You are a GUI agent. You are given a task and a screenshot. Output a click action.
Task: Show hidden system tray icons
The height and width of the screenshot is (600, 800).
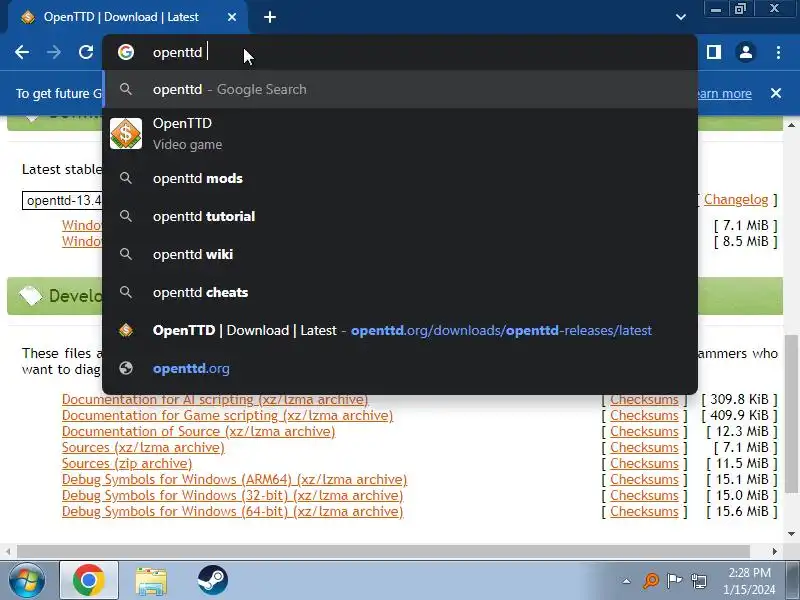coord(627,581)
